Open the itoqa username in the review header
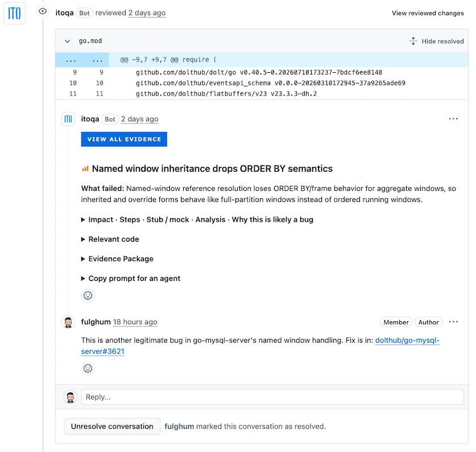This screenshot has height=452, width=476. coord(64,13)
